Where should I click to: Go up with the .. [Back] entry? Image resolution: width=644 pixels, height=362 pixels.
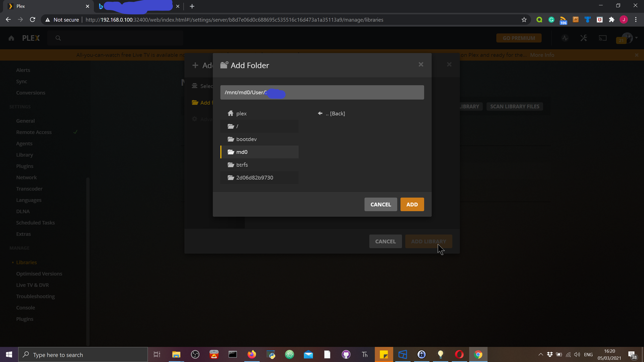[331, 114]
